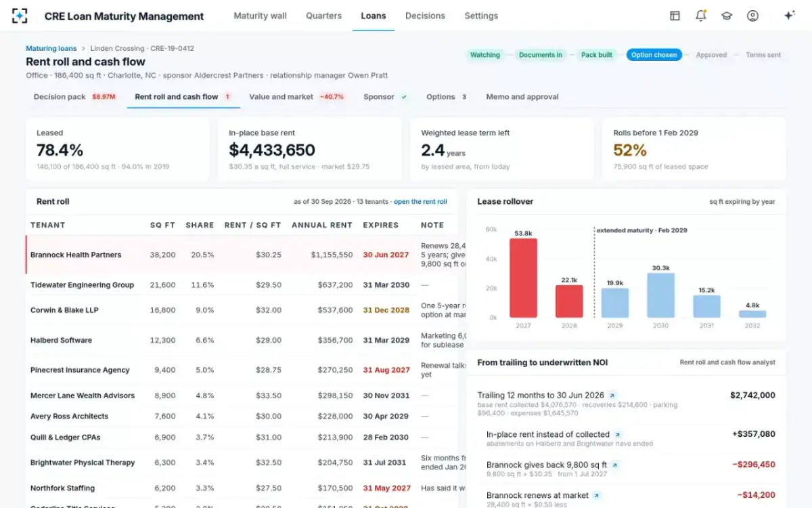812x508 pixels.
Task: Click the 2030 blue rollover bar
Action: 660,295
